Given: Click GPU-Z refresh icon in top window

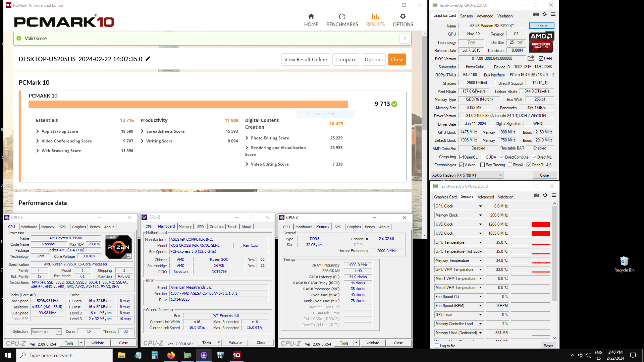Looking at the screenshot, I should [545, 14].
